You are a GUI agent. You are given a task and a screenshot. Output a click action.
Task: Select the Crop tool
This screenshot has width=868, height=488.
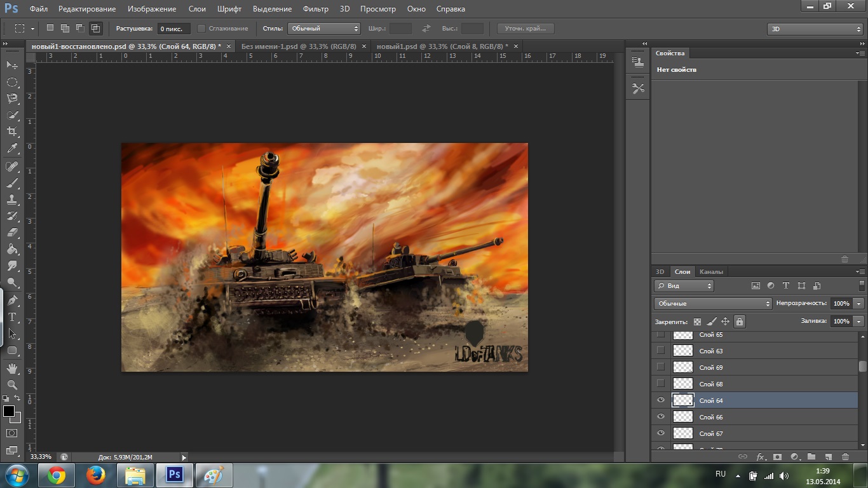pyautogui.click(x=12, y=132)
